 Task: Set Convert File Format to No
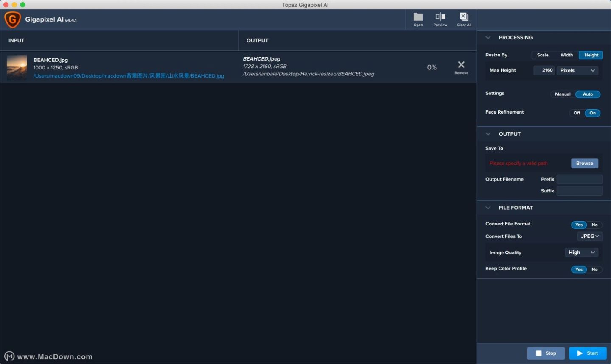coord(594,225)
